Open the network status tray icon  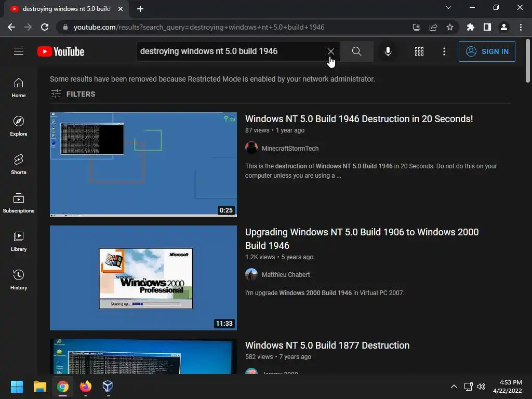(x=469, y=387)
